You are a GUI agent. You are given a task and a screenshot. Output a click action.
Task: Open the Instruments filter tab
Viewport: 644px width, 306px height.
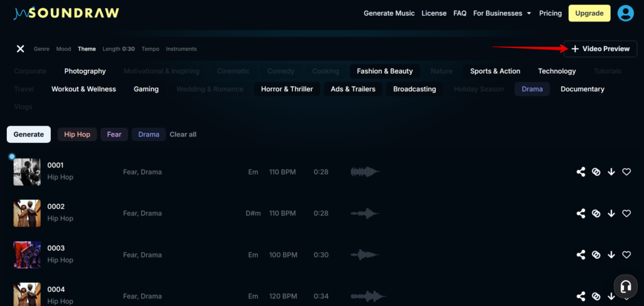tap(181, 49)
